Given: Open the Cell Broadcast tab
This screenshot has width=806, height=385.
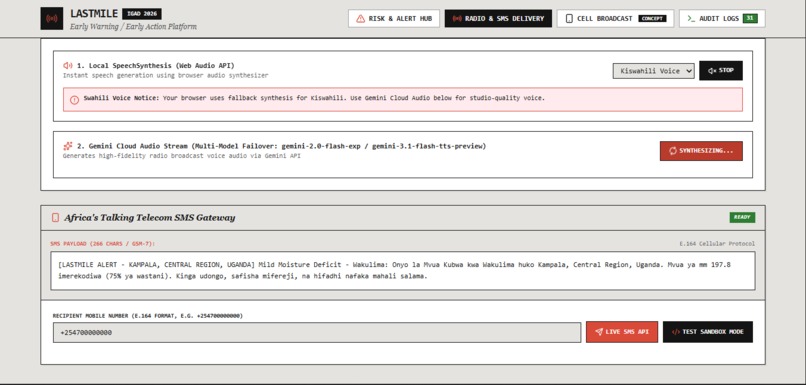Looking at the screenshot, I should click(615, 19).
